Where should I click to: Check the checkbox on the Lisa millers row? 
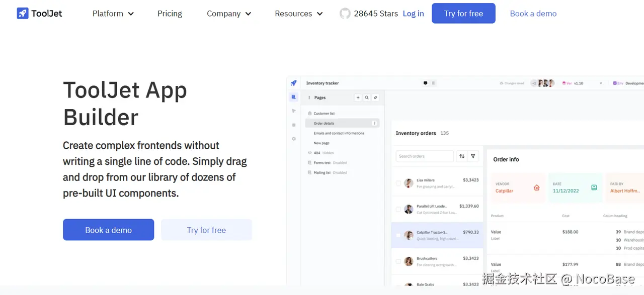pos(398,183)
